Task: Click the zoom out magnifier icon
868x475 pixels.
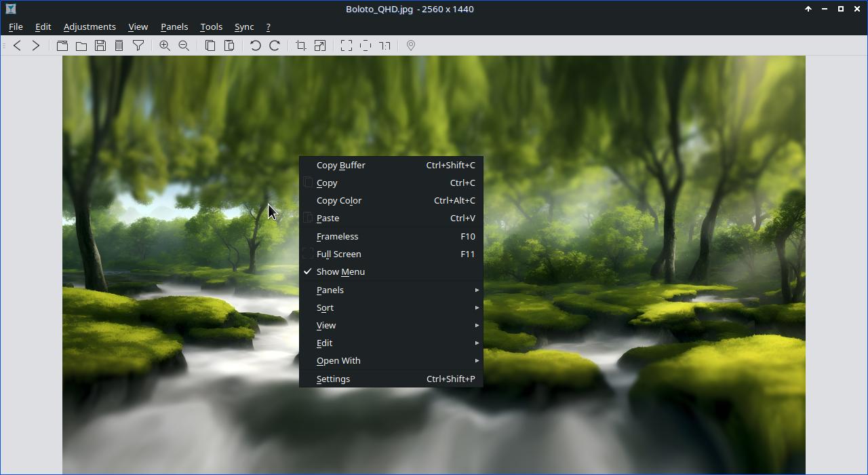Action: (x=184, y=45)
